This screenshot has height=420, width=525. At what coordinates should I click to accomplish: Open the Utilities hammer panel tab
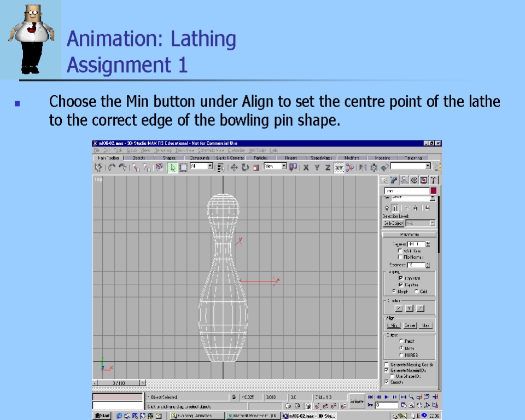pyautogui.click(x=433, y=180)
